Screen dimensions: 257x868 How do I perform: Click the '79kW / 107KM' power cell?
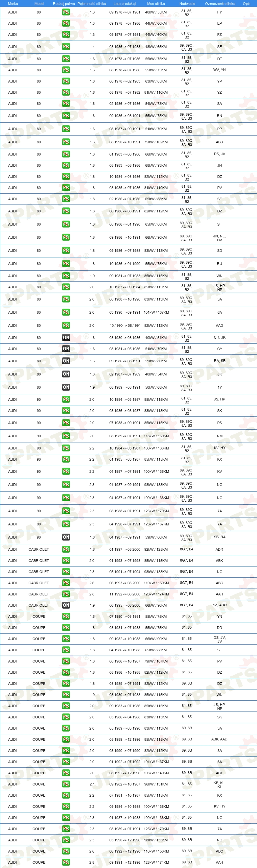pos(156,661)
